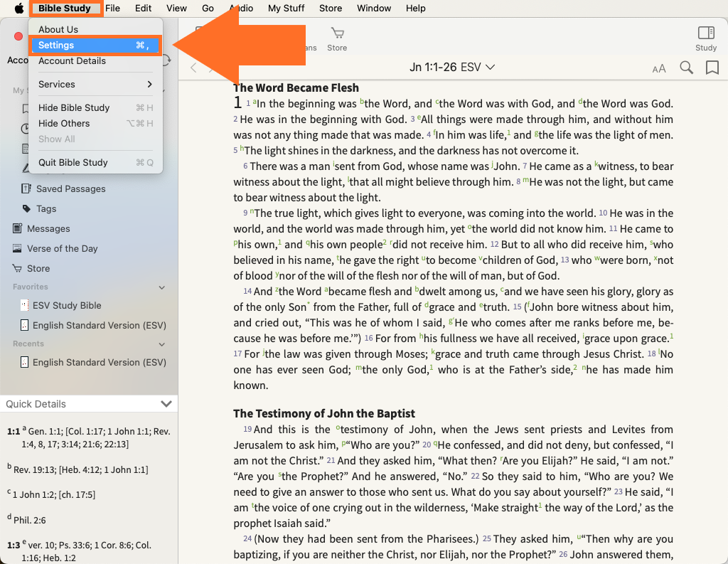Screen dimensions: 728x564
Task: Select Settings from the Bible Study menu
Action: 95,45
